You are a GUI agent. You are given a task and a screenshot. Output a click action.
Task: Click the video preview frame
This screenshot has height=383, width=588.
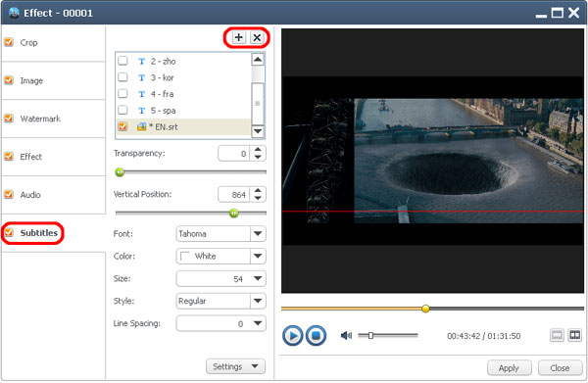pos(433,161)
